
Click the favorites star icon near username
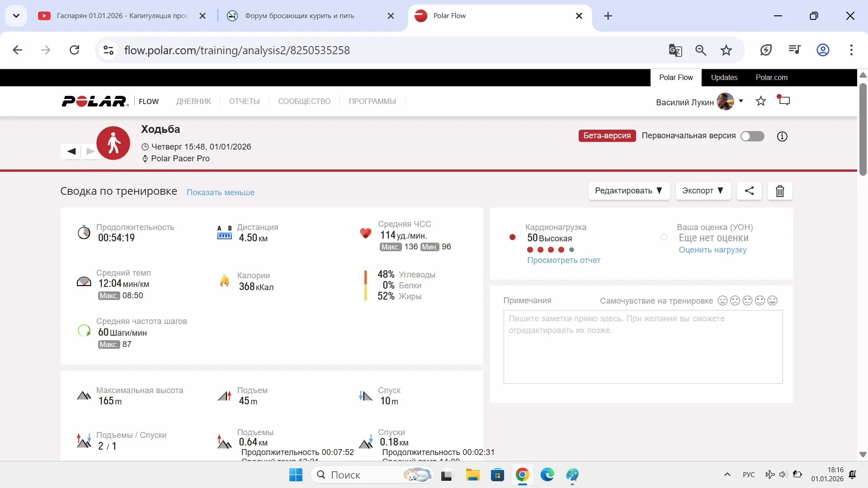click(x=761, y=101)
